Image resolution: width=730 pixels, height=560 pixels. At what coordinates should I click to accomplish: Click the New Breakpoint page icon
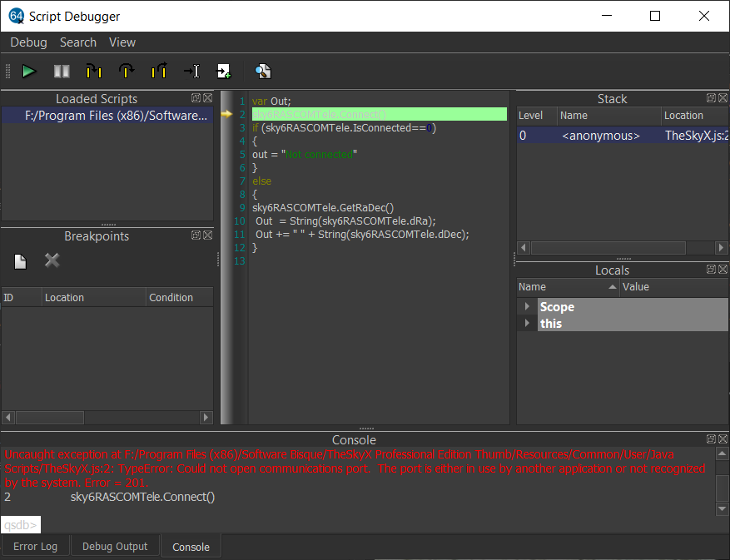(20, 261)
